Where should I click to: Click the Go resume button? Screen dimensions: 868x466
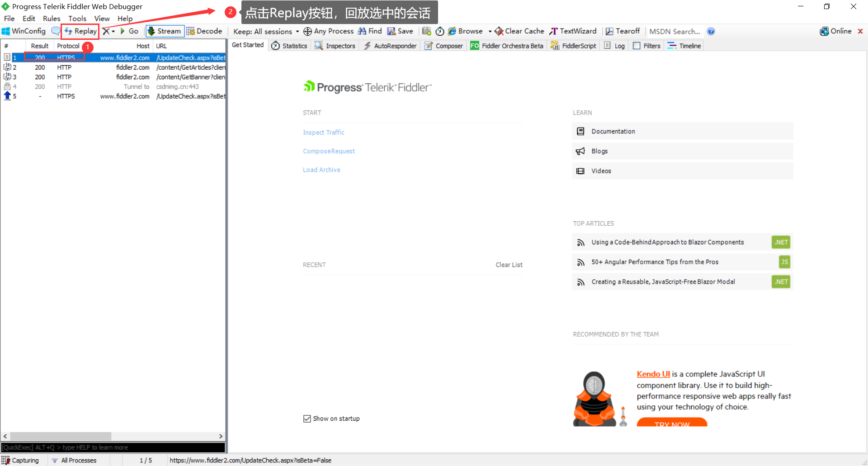(x=129, y=31)
